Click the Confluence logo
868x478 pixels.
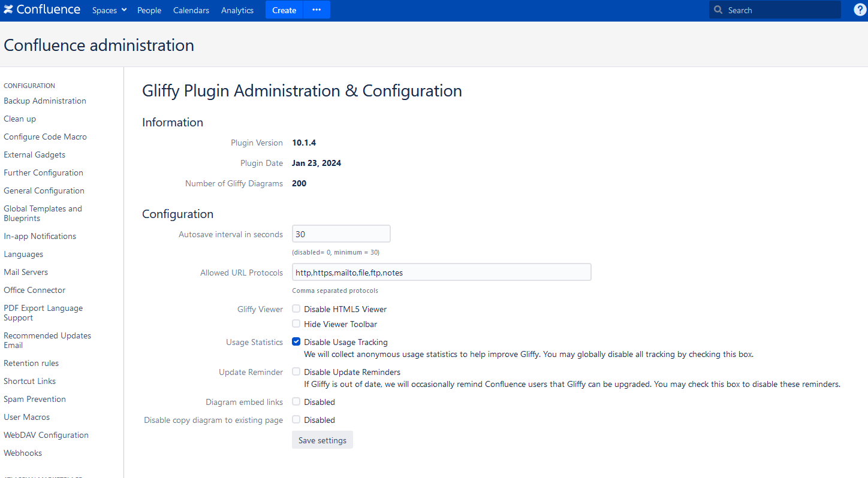coord(42,10)
